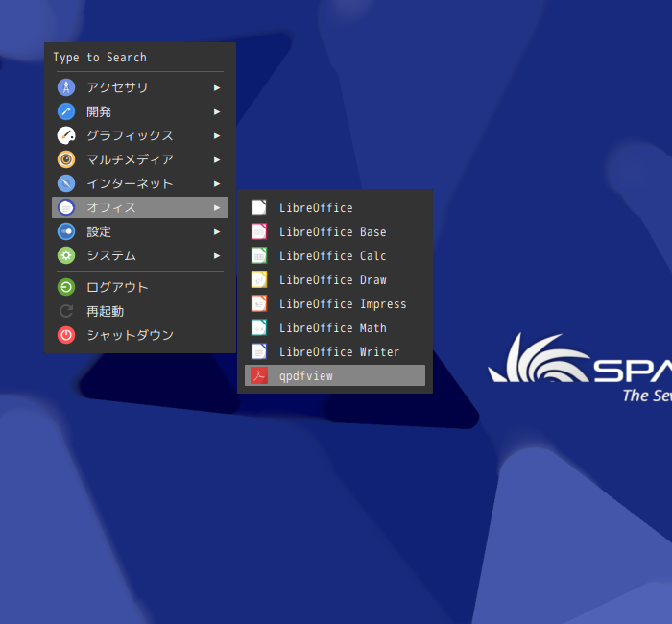Click the LibreOffice Math icon

pos(259,327)
